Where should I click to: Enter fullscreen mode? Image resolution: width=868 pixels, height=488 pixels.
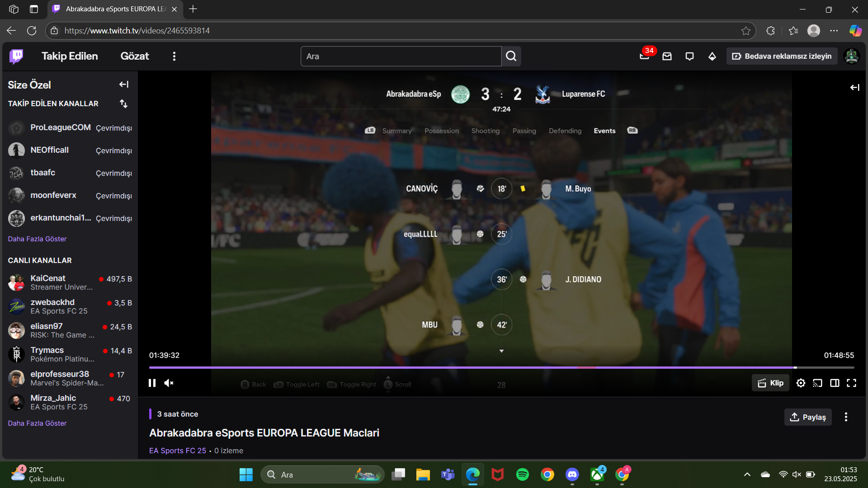851,383
